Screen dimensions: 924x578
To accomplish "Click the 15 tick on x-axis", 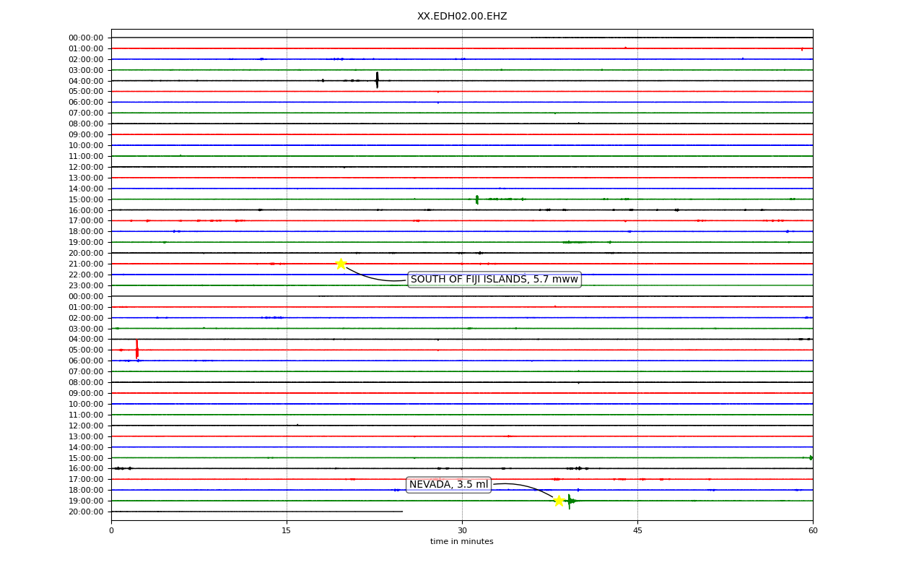I will [x=287, y=530].
